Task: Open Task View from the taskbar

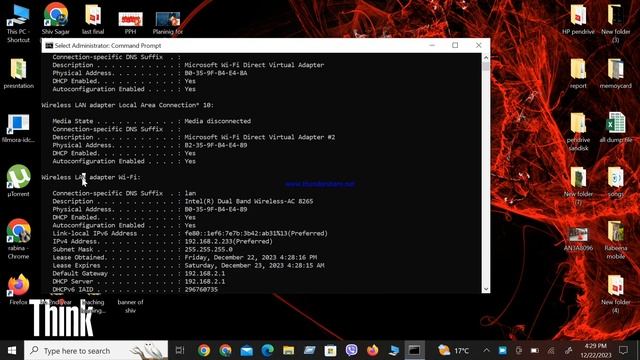Action: (180, 350)
